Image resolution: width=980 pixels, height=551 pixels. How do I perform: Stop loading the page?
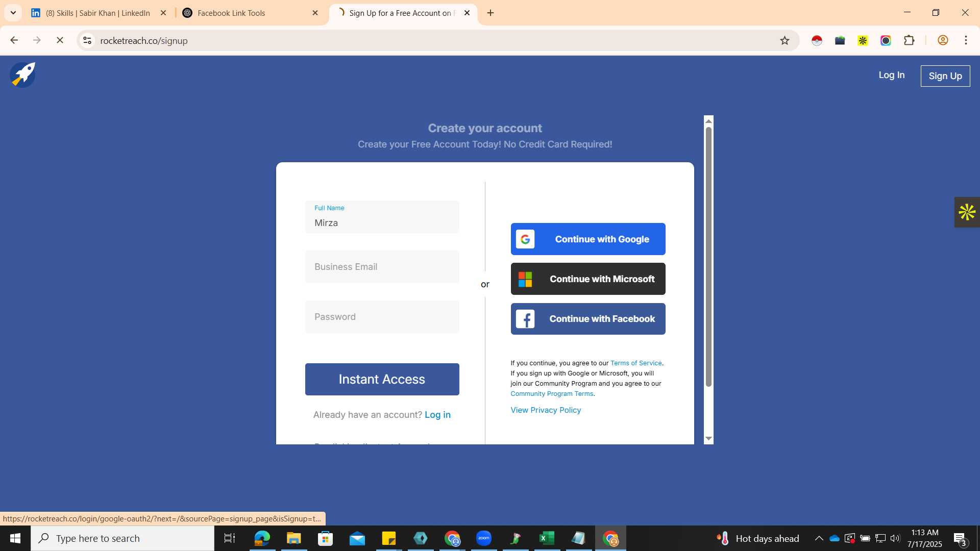(x=60, y=40)
